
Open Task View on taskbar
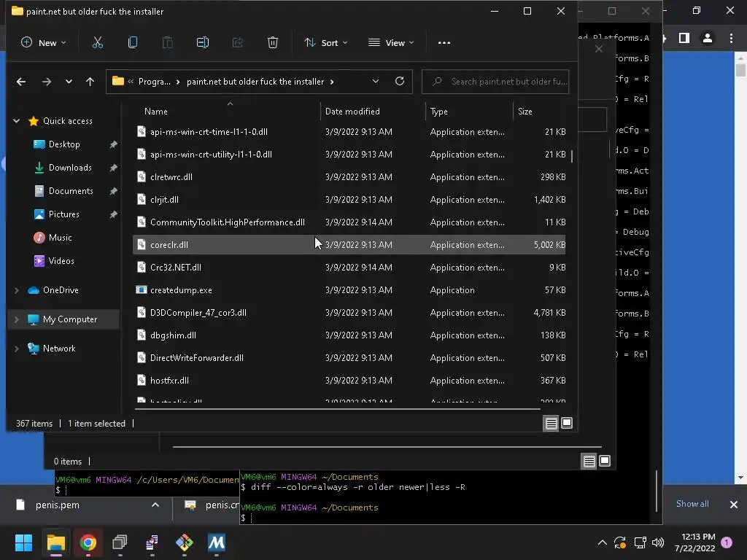120,542
